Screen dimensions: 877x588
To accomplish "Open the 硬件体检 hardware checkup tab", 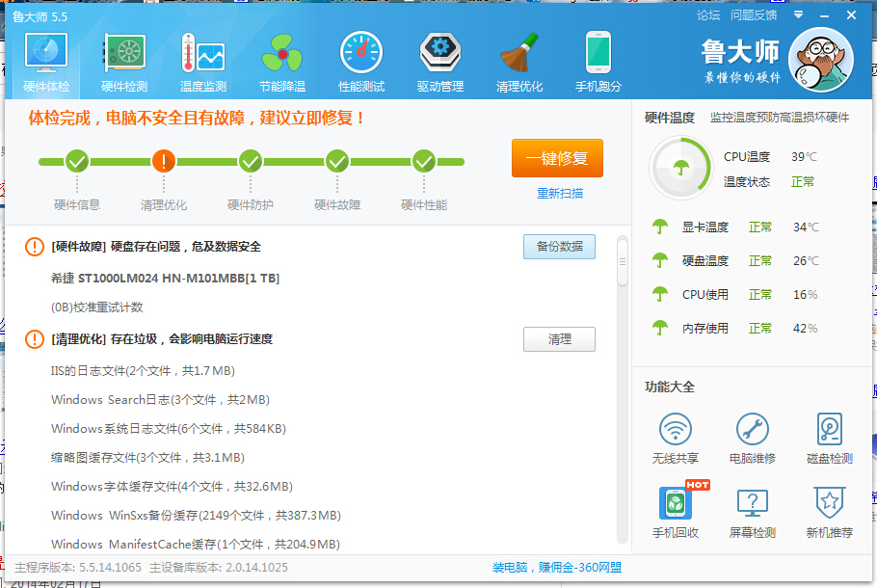I will coord(46,63).
